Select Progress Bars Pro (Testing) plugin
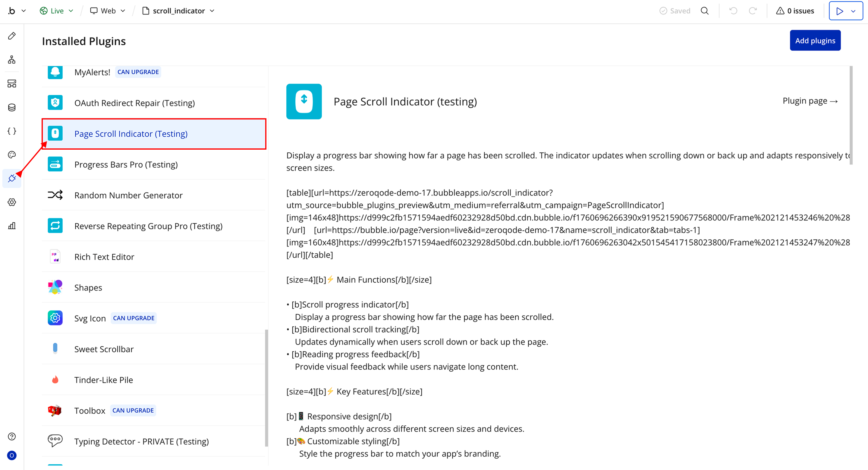Screen dimensions: 868x470 (126, 164)
